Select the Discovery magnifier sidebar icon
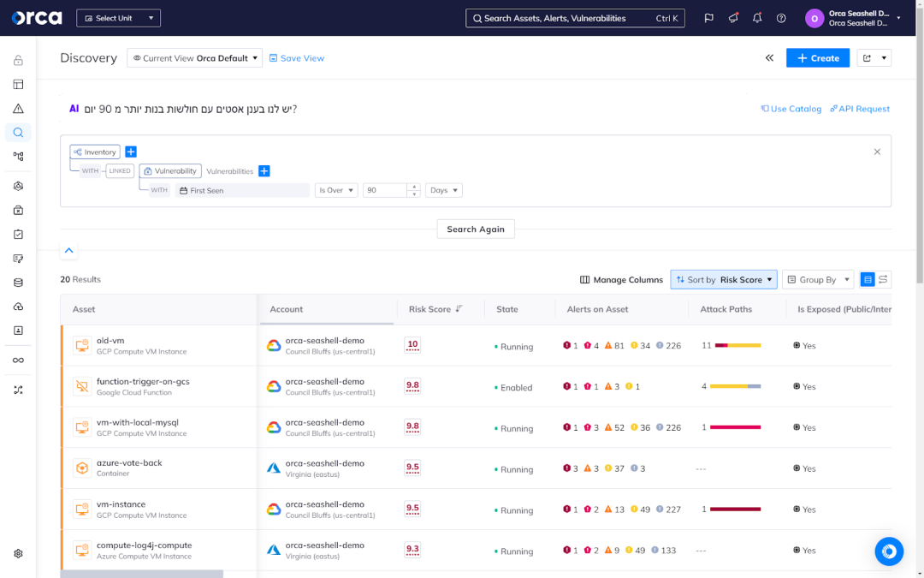924x578 pixels. (18, 133)
